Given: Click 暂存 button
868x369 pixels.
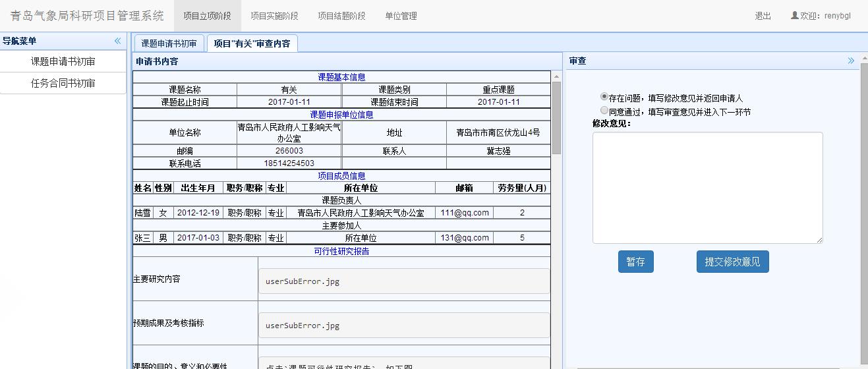Looking at the screenshot, I should coord(635,262).
